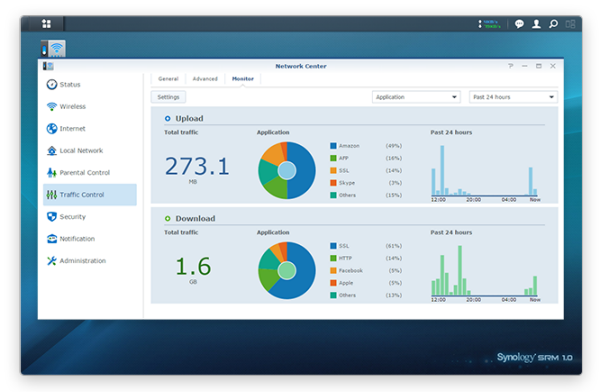Image resolution: width=600 pixels, height=392 pixels.
Task: Click the Parental Control icon in sidebar
Action: [x=52, y=173]
